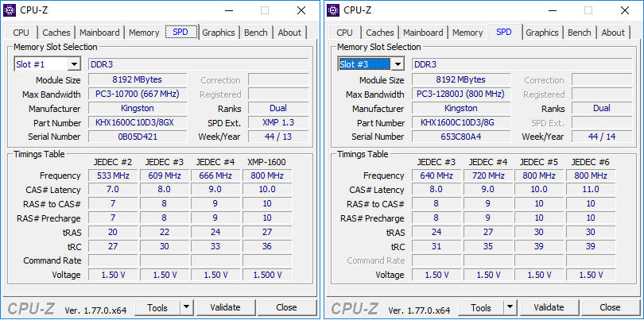Click Validate in the right window
This screenshot has height=320, width=644.
point(549,307)
